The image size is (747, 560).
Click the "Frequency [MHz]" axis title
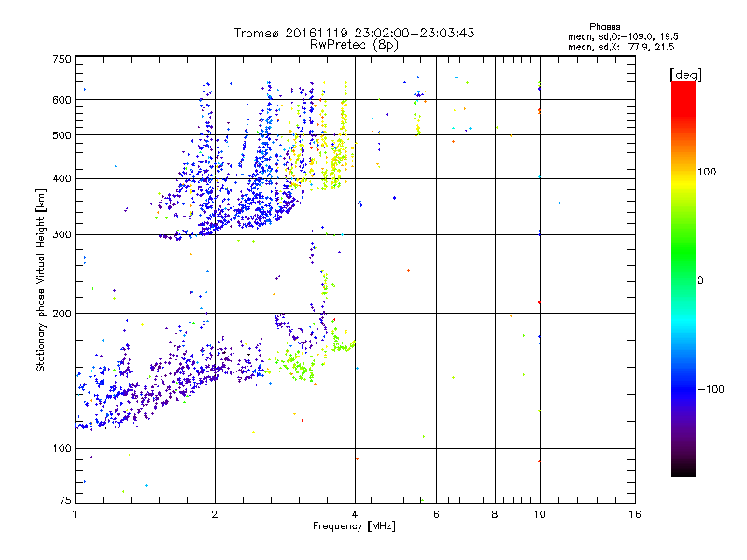(354, 526)
